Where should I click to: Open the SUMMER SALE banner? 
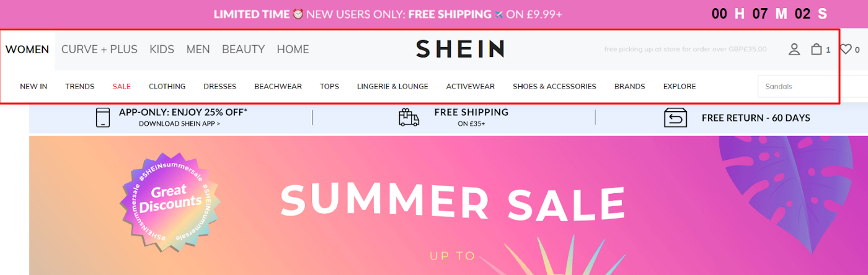click(x=448, y=206)
